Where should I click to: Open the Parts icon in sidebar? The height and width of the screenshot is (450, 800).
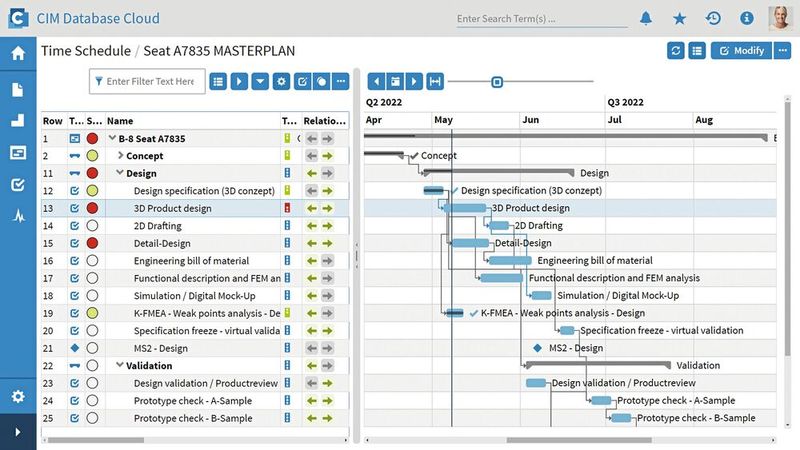coord(18,120)
